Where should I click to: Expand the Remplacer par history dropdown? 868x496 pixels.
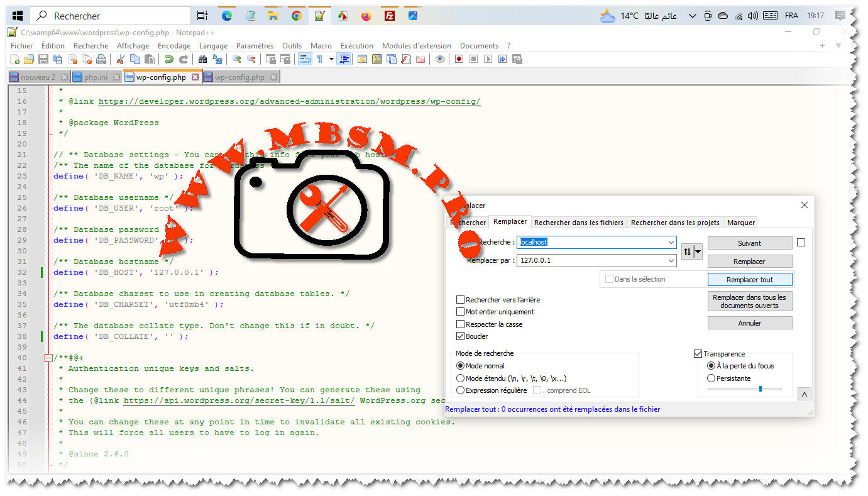coord(672,260)
